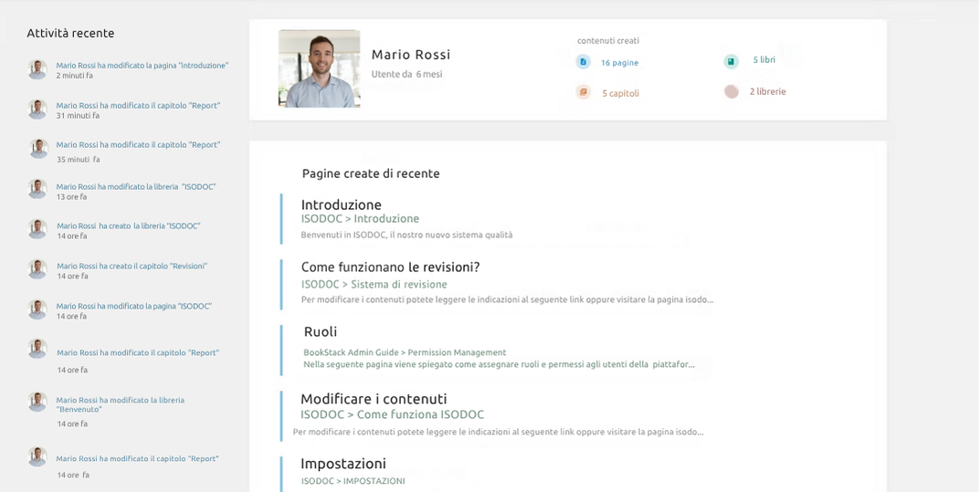The image size is (980, 492).
Task: Open activity "Mario Rossi ha creato il capitolo Revisioni"
Action: (x=132, y=266)
